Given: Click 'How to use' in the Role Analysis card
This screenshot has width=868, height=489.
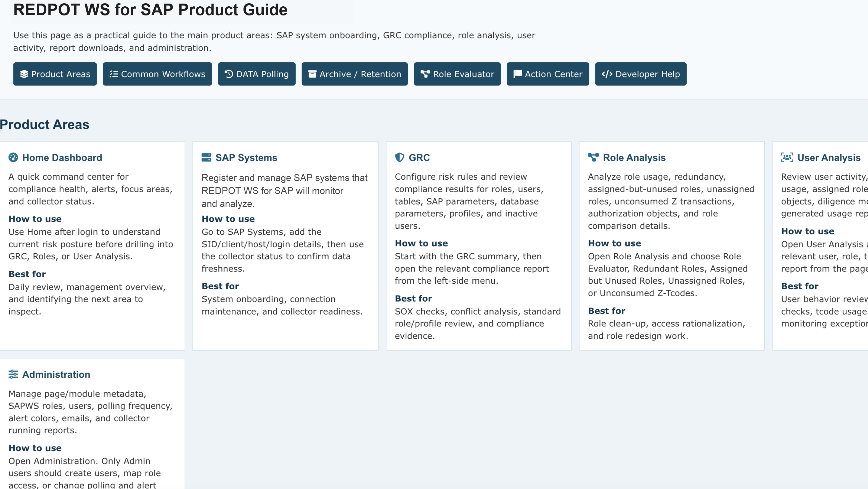Looking at the screenshot, I should [615, 243].
